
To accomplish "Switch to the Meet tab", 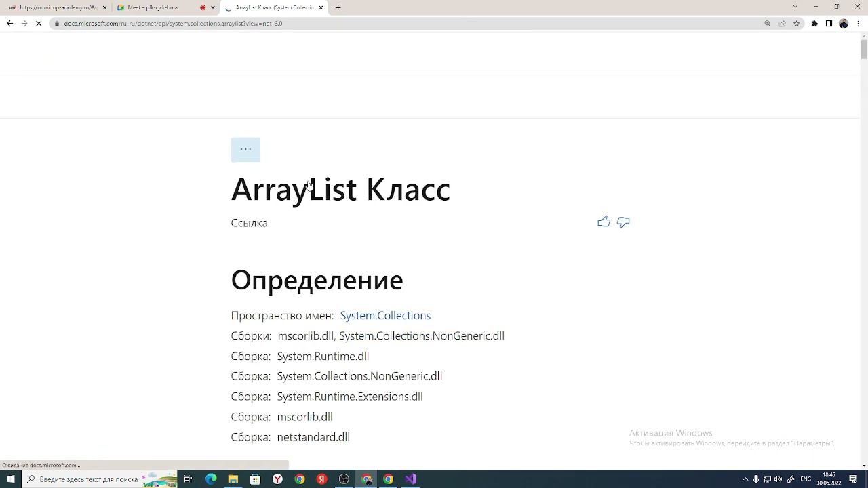I will pos(166,7).
